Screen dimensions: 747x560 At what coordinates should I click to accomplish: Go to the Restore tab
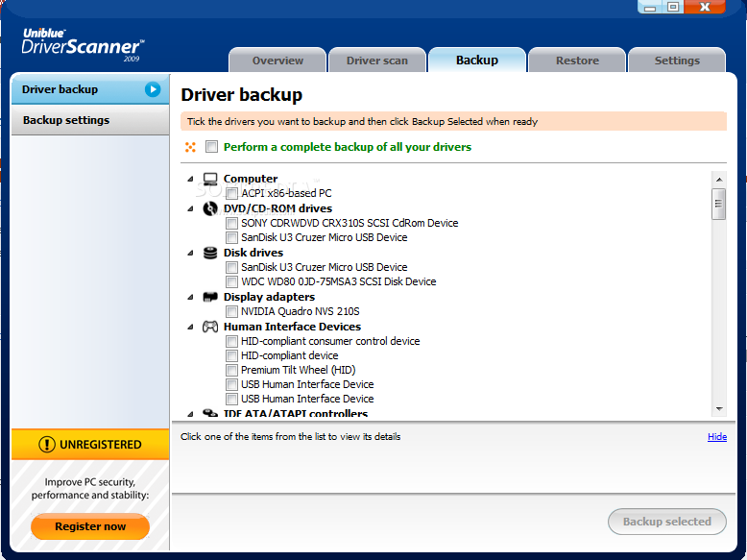pos(577,61)
